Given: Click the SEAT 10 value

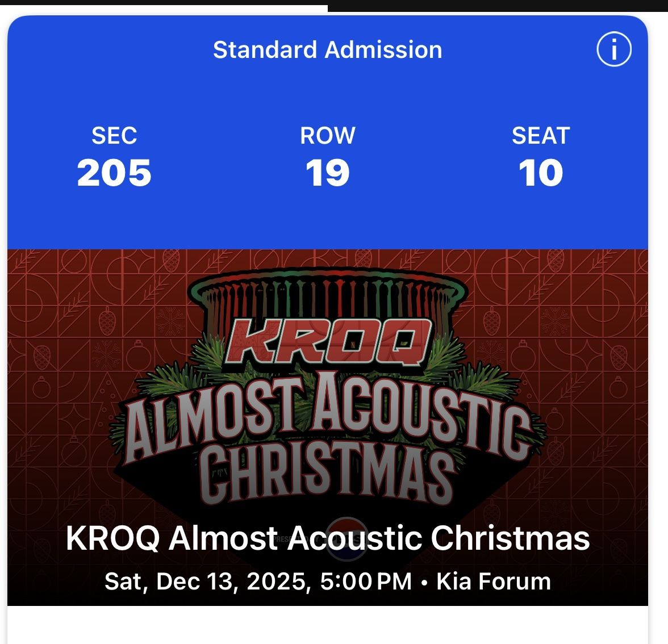Looking at the screenshot, I should (540, 173).
